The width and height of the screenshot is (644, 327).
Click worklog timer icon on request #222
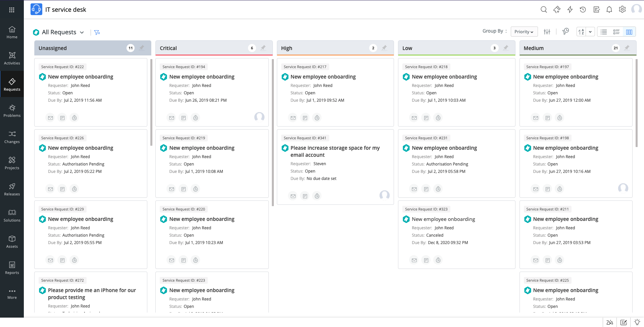(75, 118)
